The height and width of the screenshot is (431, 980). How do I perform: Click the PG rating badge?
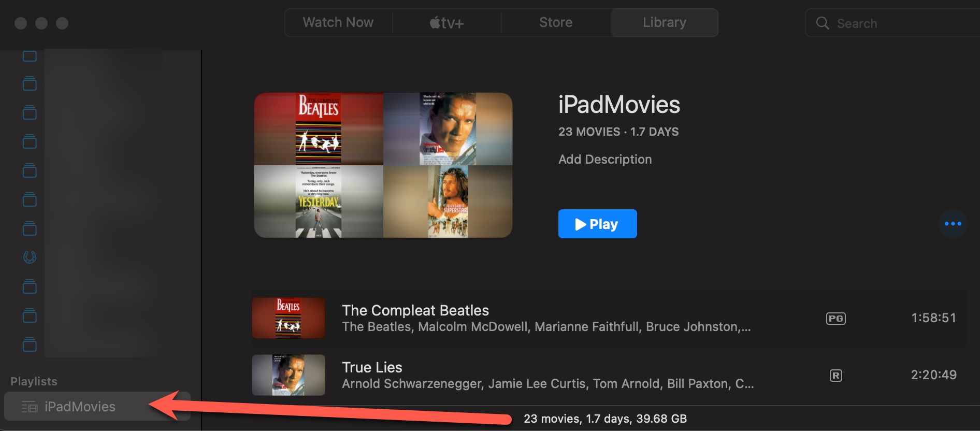(835, 319)
